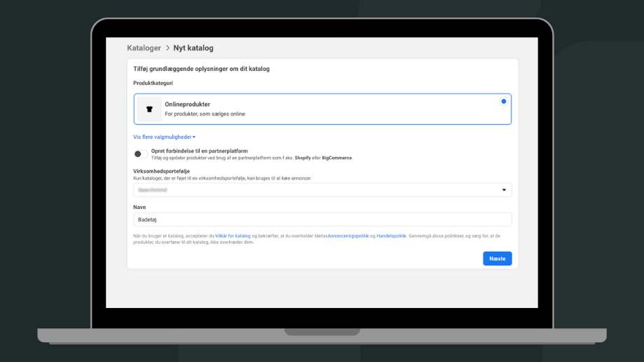Click the t-shirt icon for Onlineprodukter
This screenshot has height=362, width=644.
click(x=149, y=109)
